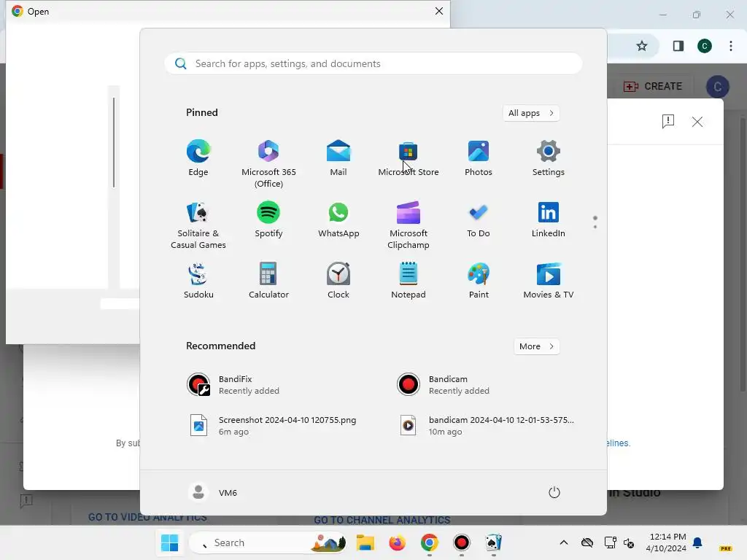Open notifications bell in taskbar

tap(697, 542)
